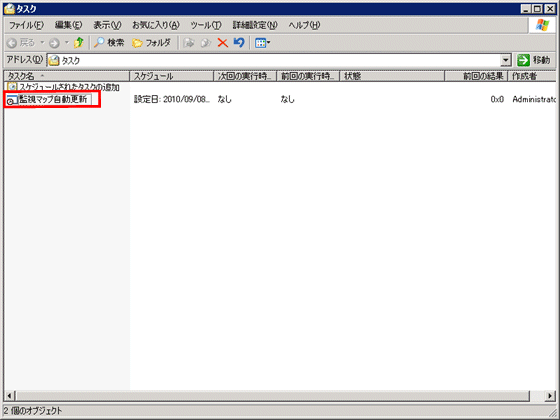Go up one folder level
Screen dimensions: 560x420
[x=79, y=43]
